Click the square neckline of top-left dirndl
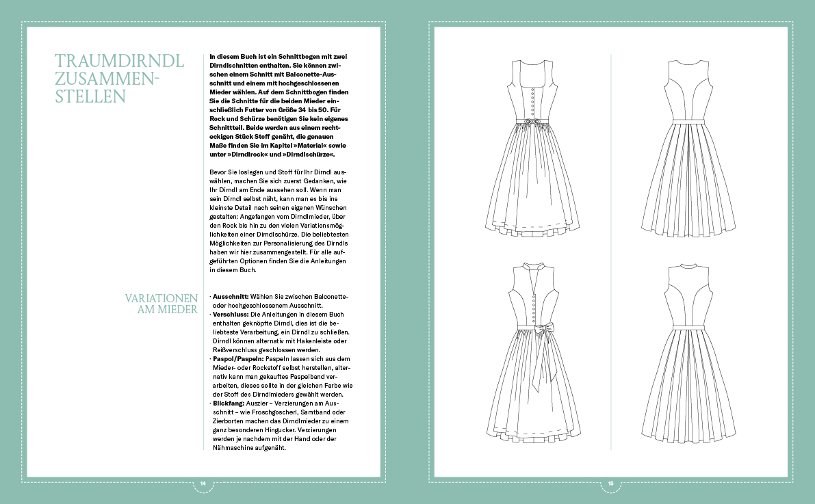The image size is (815, 504). (535, 77)
